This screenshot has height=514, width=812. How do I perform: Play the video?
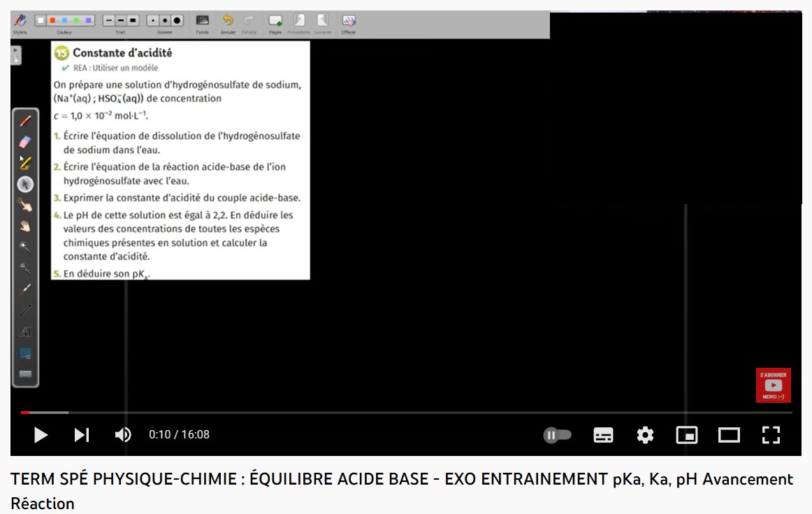click(41, 435)
